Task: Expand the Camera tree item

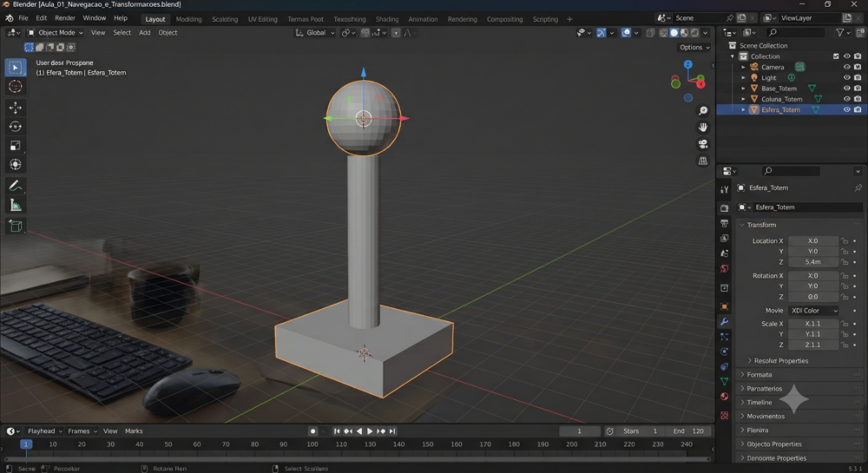Action: pos(744,67)
